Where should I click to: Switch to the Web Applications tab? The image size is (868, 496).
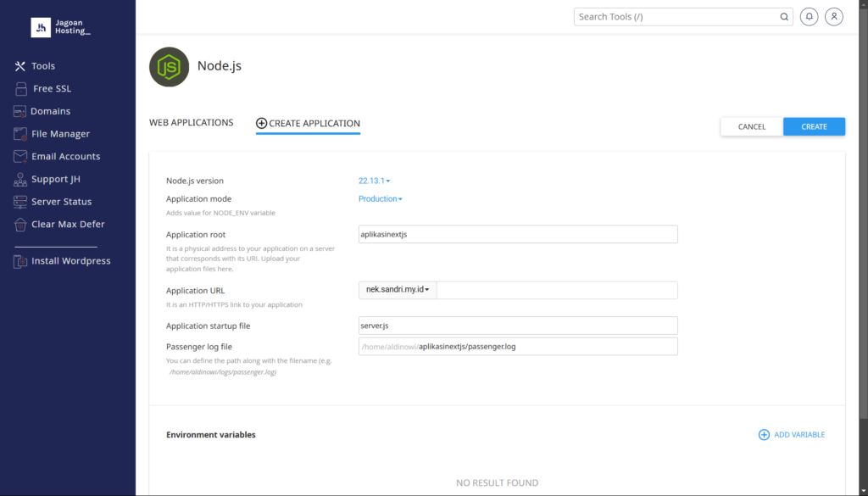pos(191,123)
